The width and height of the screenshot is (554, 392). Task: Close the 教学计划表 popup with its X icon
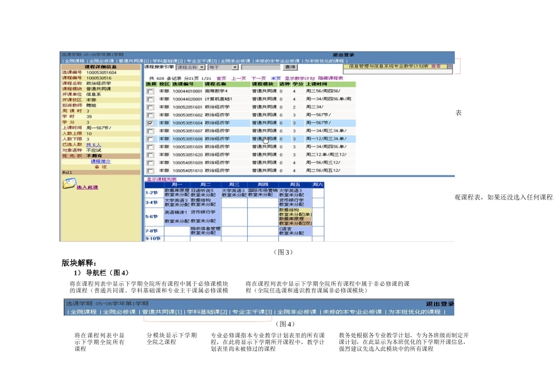pyautogui.click(x=450, y=66)
